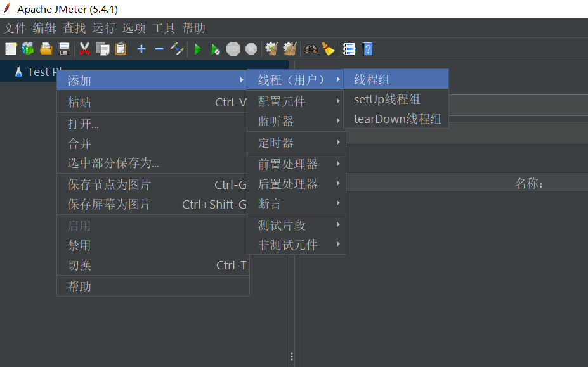Click the Stop sign icon

[x=233, y=49]
